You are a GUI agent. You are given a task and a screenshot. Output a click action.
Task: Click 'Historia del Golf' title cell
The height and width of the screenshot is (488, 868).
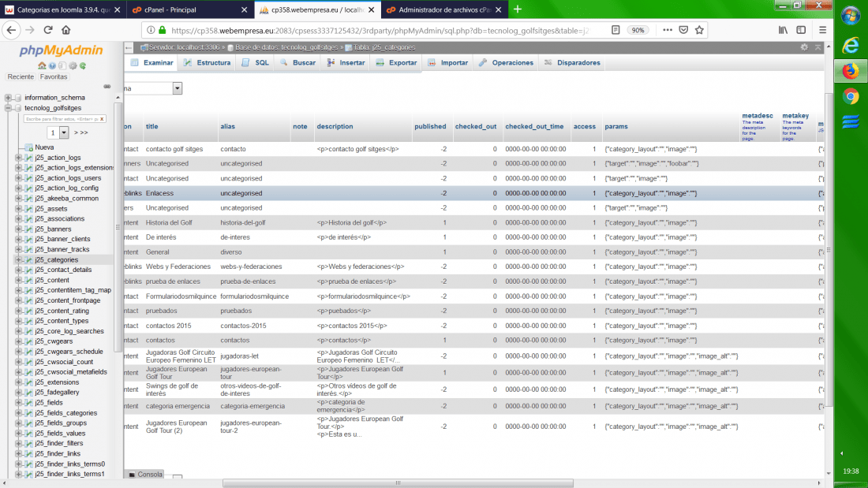(x=169, y=222)
